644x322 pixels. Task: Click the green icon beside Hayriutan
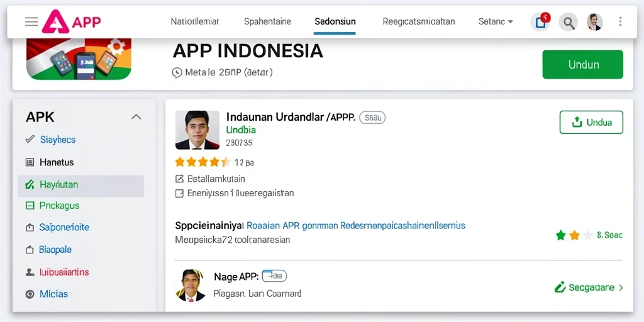coord(30,184)
